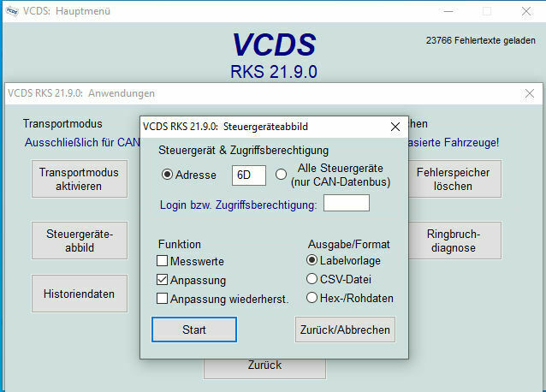Choose Labelvorlage output format
Image resolution: width=546 pixels, height=392 pixels.
point(312,260)
